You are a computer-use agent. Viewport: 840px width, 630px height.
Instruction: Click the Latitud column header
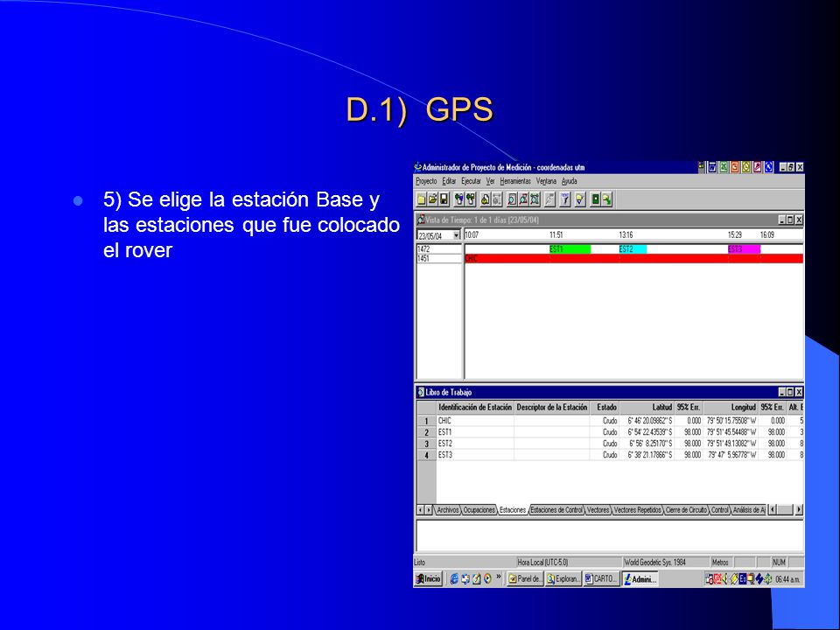(647, 407)
